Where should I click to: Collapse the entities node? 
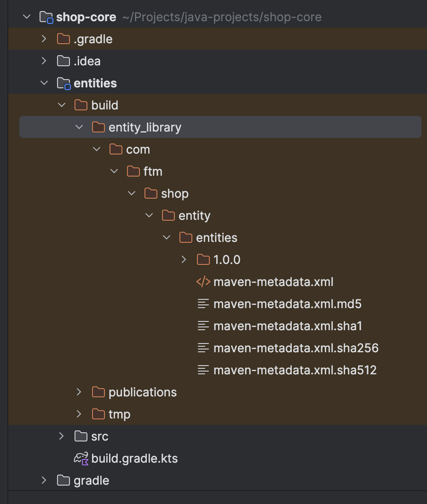[44, 83]
